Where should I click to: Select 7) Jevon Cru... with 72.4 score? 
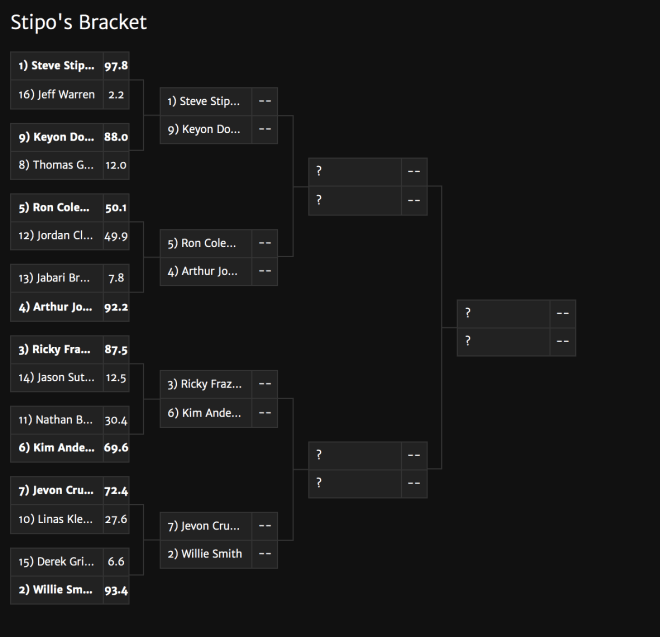70,491
